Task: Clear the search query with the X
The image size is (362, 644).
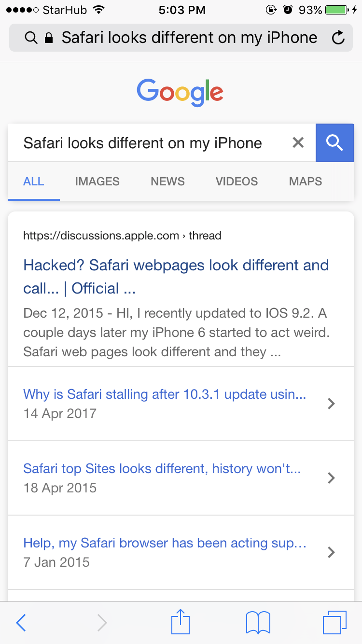Action: 298,142
